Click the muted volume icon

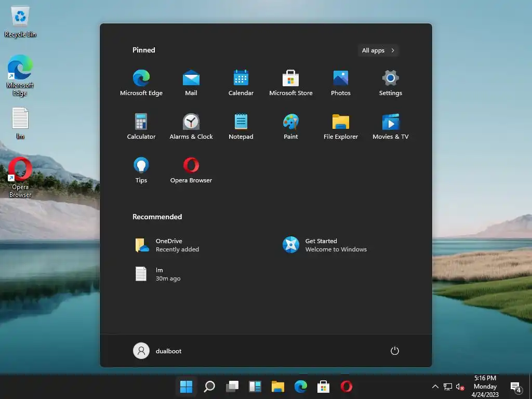click(x=460, y=387)
